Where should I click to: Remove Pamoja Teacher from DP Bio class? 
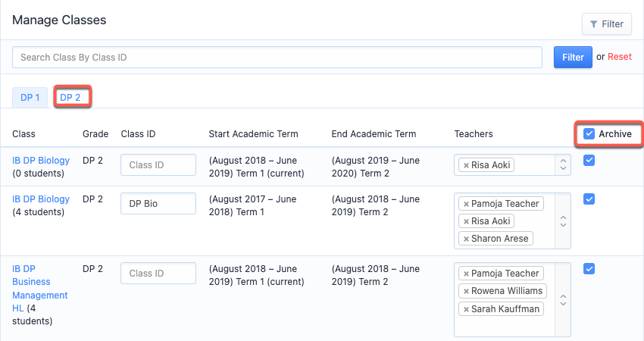(x=466, y=204)
